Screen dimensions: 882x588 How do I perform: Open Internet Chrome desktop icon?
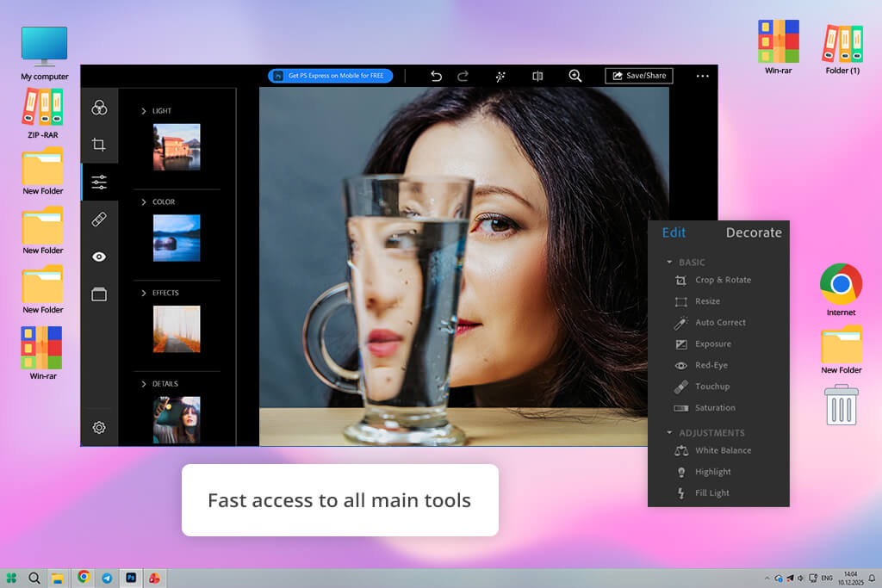click(x=841, y=289)
